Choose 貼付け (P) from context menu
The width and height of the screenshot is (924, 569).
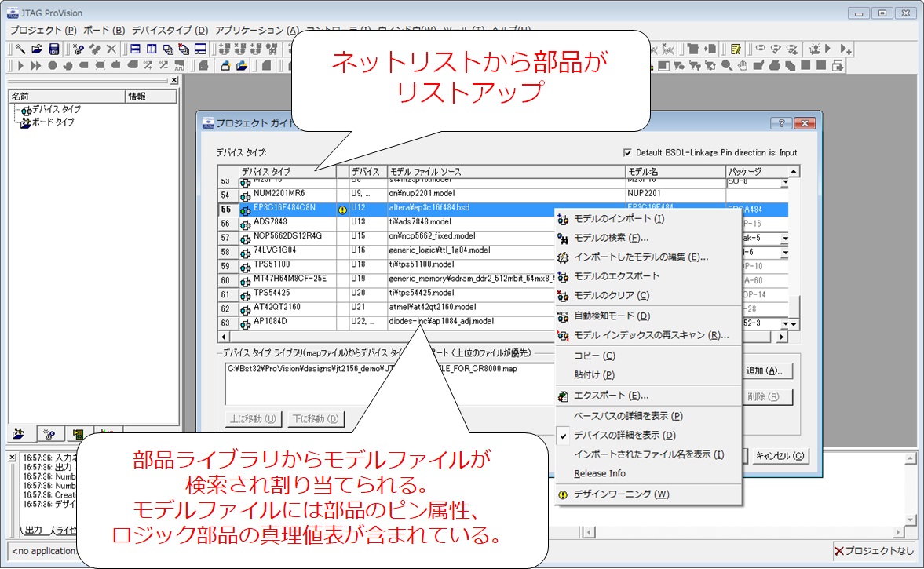point(648,375)
